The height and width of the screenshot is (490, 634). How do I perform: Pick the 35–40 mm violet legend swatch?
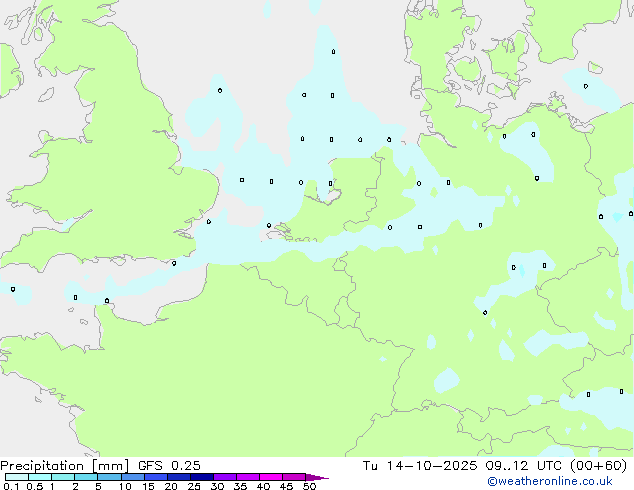coord(247,477)
